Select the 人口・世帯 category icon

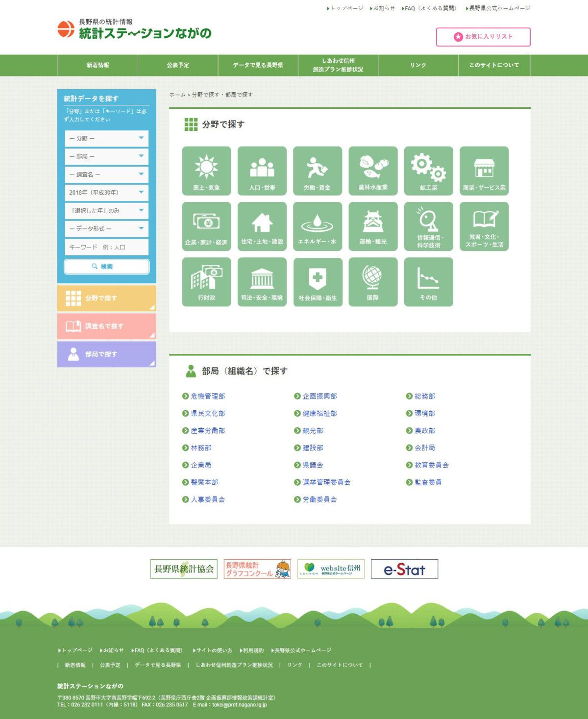click(262, 171)
